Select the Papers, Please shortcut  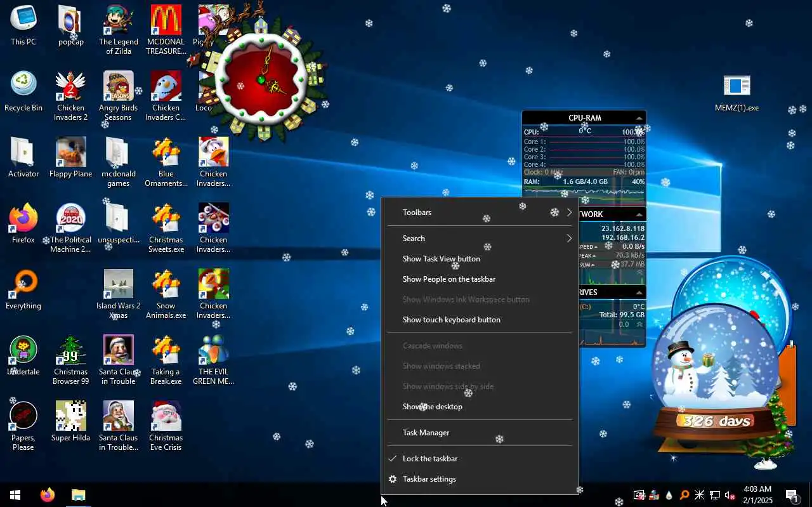click(23, 426)
